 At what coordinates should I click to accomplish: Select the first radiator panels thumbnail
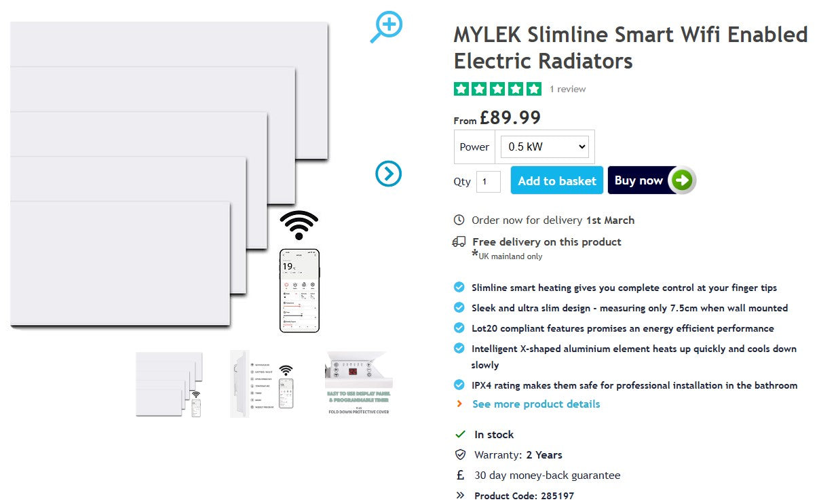pos(169,384)
